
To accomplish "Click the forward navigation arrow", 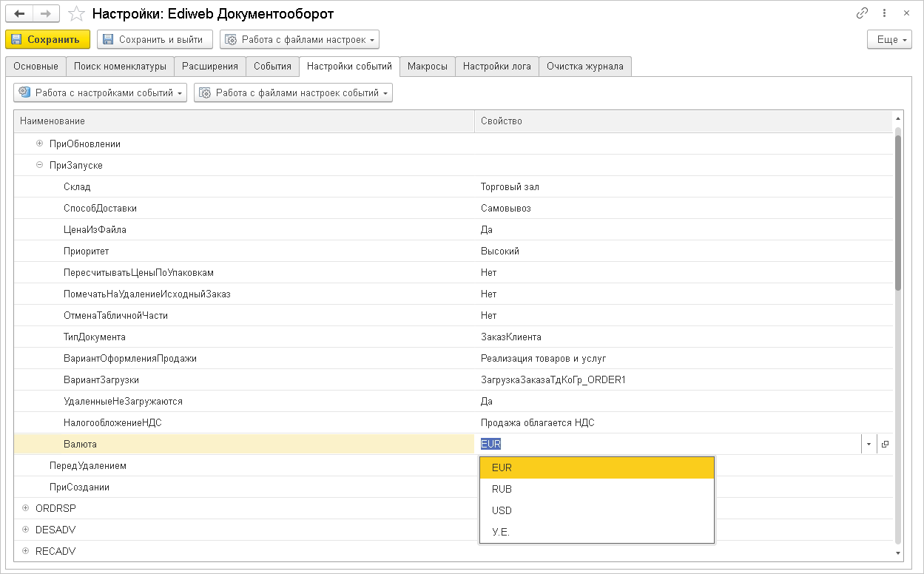I will pyautogui.click(x=46, y=14).
